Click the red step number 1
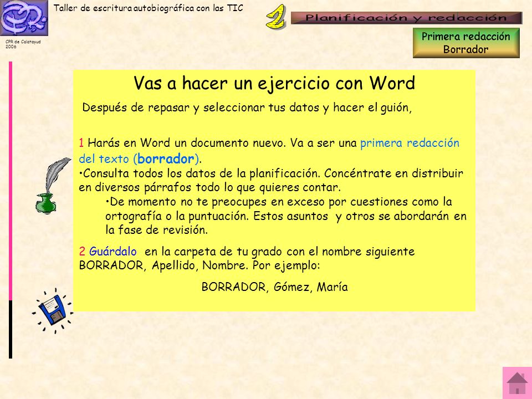This screenshot has width=532, height=399. (x=81, y=143)
